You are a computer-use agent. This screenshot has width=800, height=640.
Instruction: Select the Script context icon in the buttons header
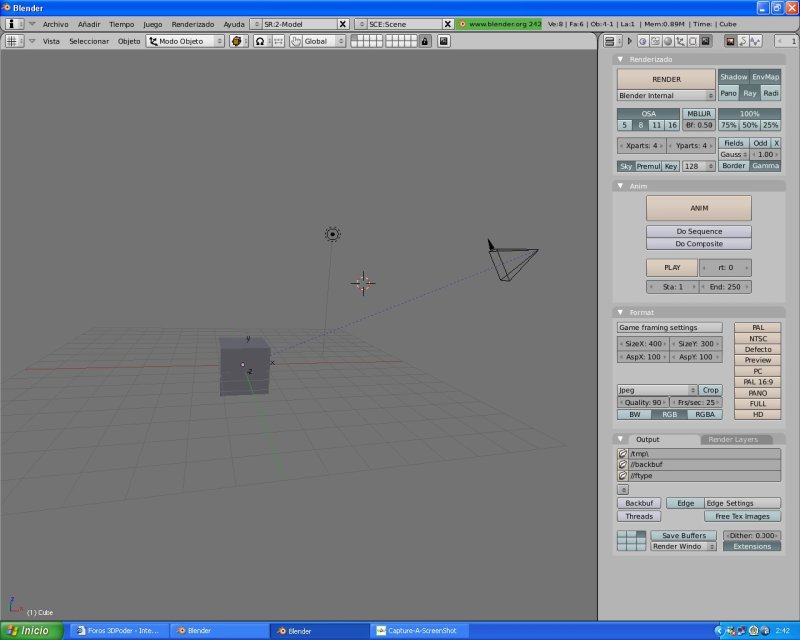click(x=655, y=41)
